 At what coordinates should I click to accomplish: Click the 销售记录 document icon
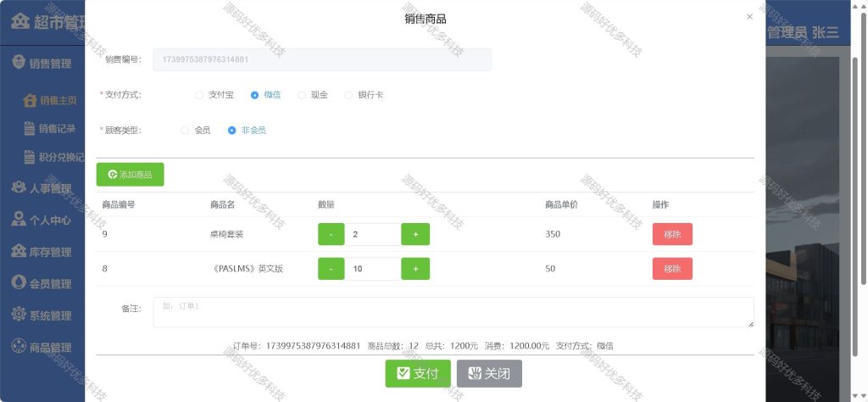[x=30, y=128]
